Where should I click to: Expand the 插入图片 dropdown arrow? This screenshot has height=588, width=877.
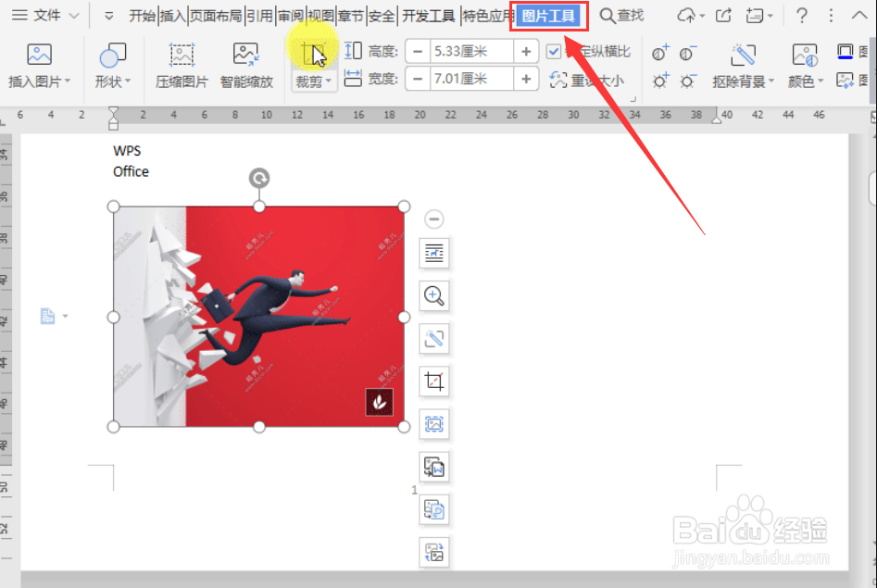click(x=68, y=81)
